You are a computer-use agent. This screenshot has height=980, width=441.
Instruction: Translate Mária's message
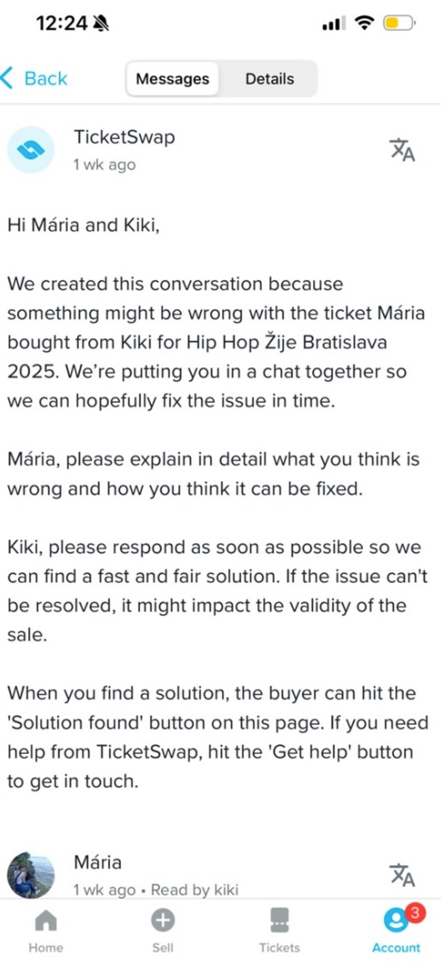tap(402, 875)
